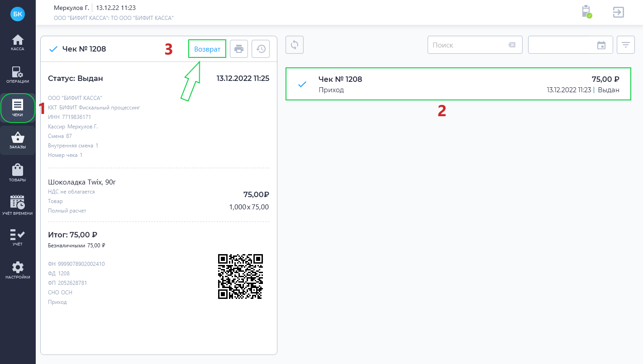This screenshot has width=643, height=364.
Task: Open the filter options icon
Action: coord(626,45)
